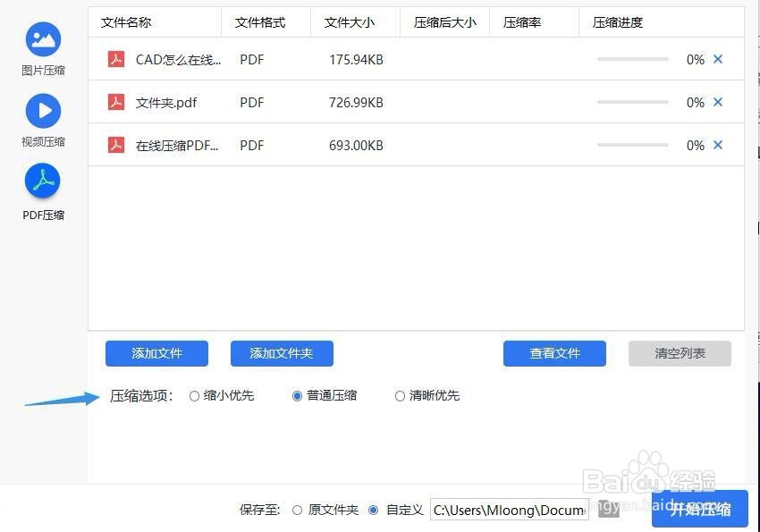Start compressing with 开始压缩
The image size is (760, 532).
pyautogui.click(x=701, y=510)
